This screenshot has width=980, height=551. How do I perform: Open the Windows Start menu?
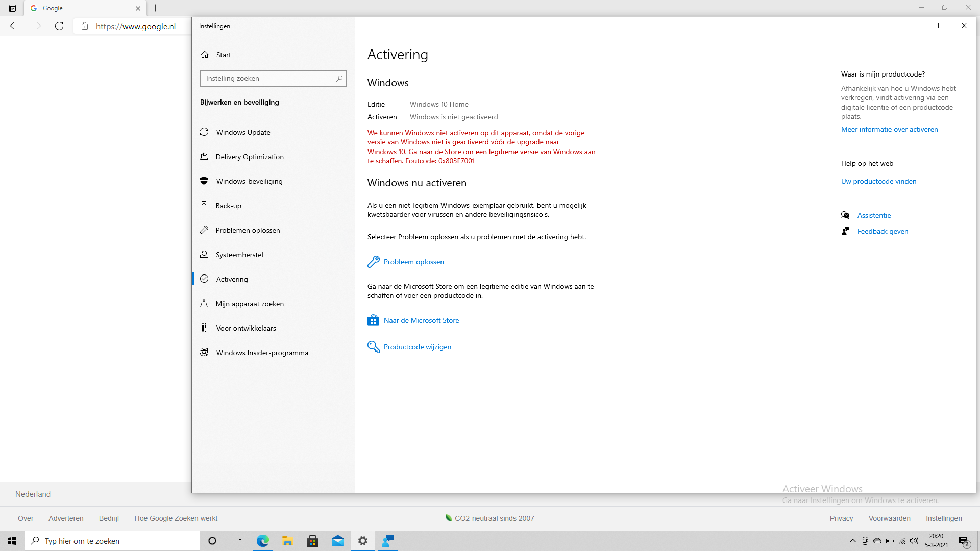click(12, 541)
